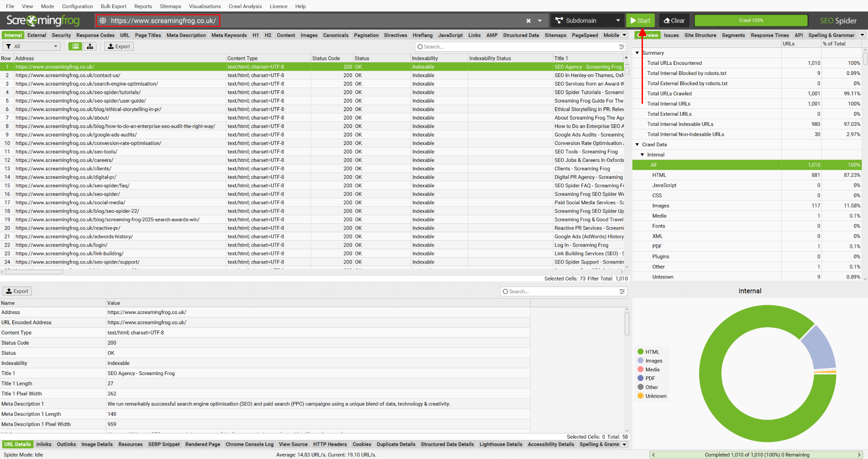Image resolution: width=868 pixels, height=459 pixels.
Task: Click the Clear button to reset the crawl
Action: [x=673, y=20]
